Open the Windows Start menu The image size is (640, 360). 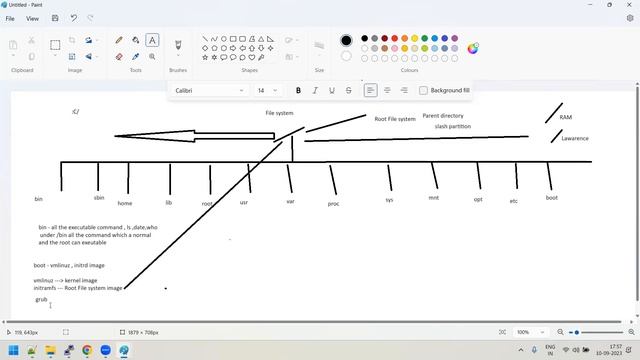[13, 350]
